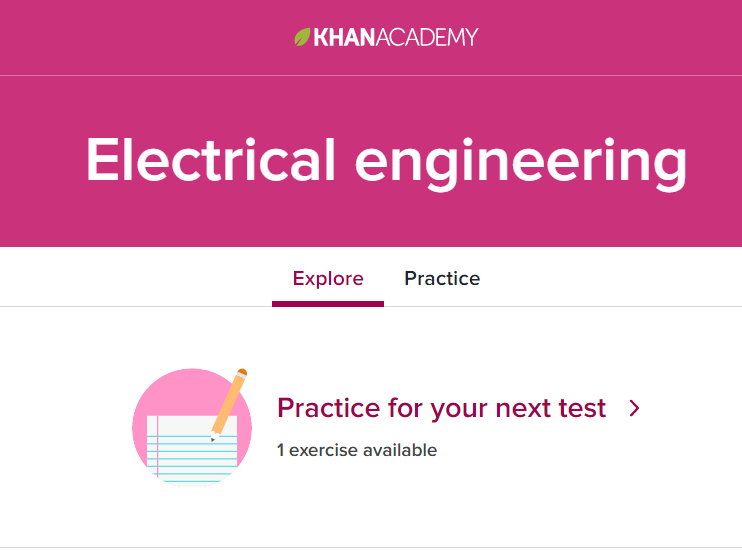Screen dimensions: 742x559
Task: Switch to the Explore tab
Action: point(328,278)
